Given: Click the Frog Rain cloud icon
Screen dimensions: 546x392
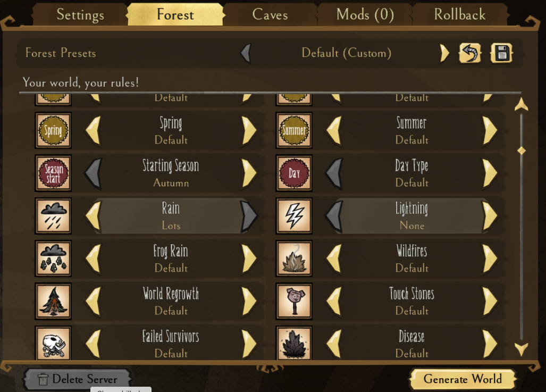Looking at the screenshot, I should click(53, 258).
